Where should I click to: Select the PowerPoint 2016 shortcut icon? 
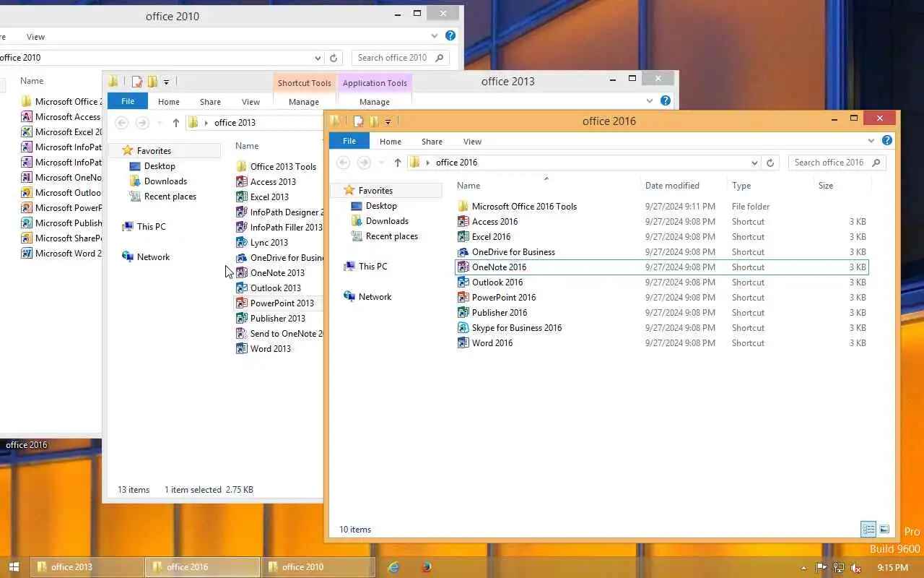[x=463, y=298]
